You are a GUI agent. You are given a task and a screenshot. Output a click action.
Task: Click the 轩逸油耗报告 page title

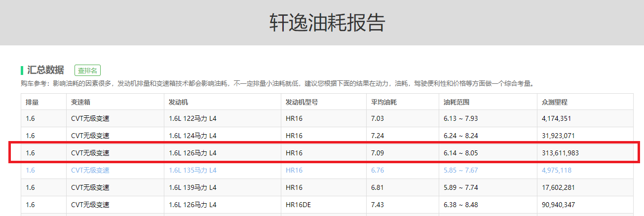pos(327,23)
